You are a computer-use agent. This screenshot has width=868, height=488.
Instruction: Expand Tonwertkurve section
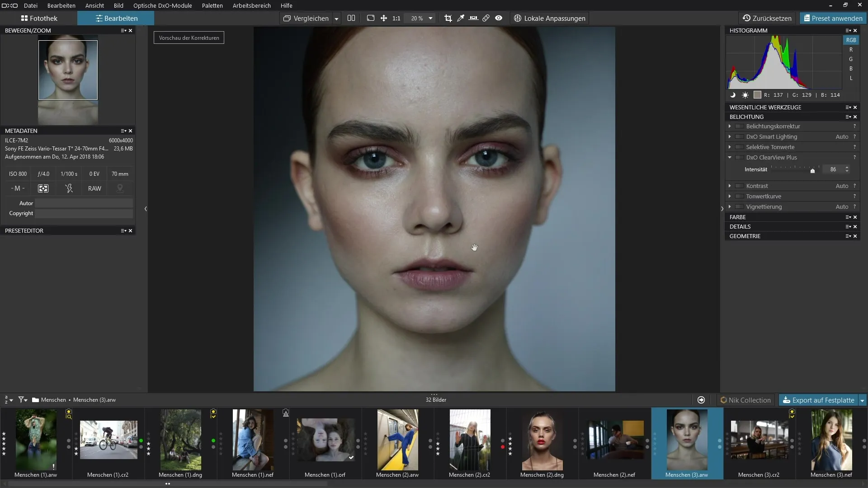pyautogui.click(x=730, y=196)
